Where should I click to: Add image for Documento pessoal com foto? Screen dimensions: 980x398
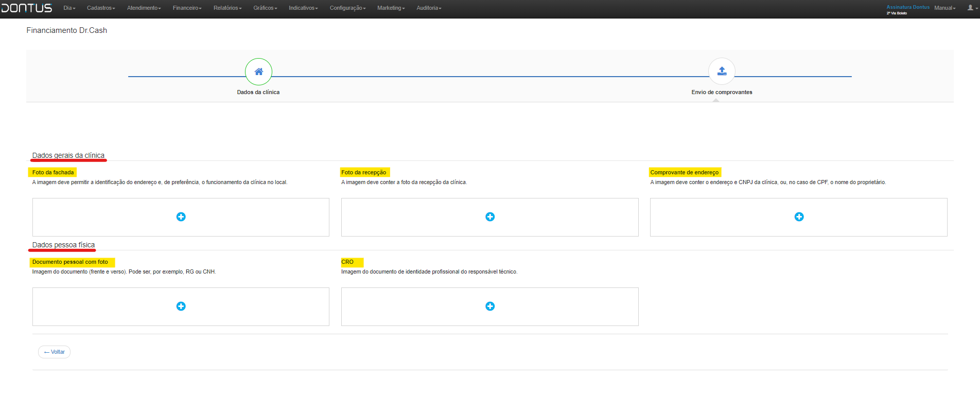point(181,306)
